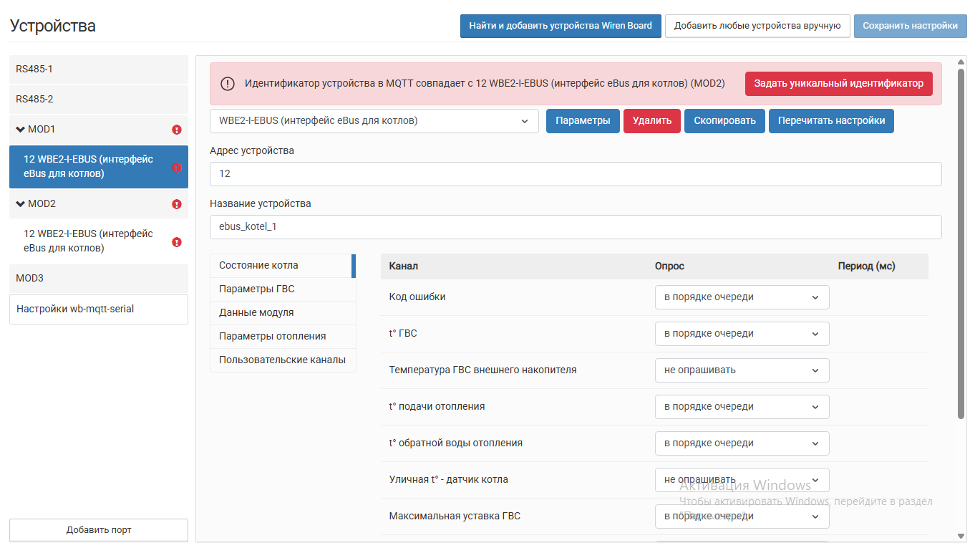
Task: Click the Название устройства input field
Action: point(576,227)
